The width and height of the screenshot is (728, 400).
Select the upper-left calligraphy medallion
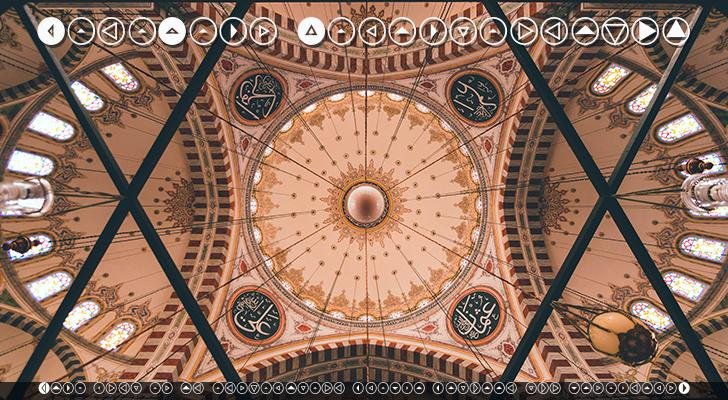(x=258, y=96)
